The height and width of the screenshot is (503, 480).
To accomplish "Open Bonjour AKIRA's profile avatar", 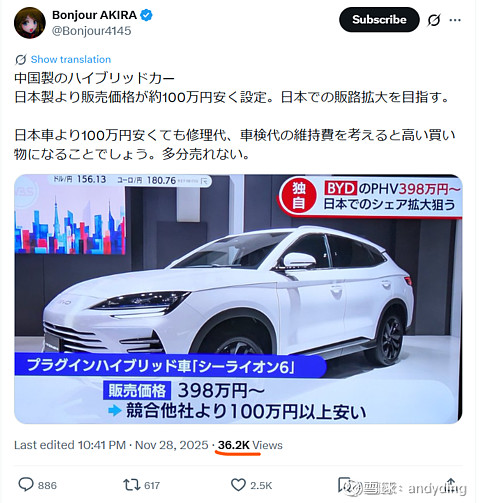I will 30,23.
